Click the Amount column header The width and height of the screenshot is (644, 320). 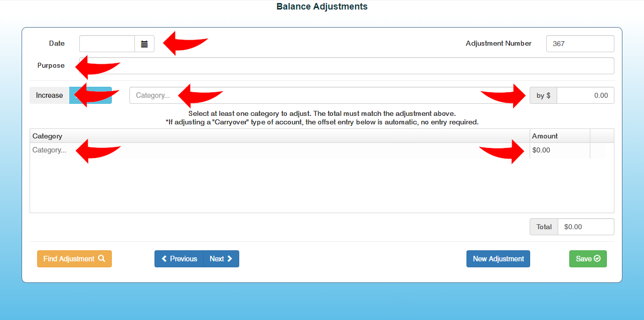545,136
